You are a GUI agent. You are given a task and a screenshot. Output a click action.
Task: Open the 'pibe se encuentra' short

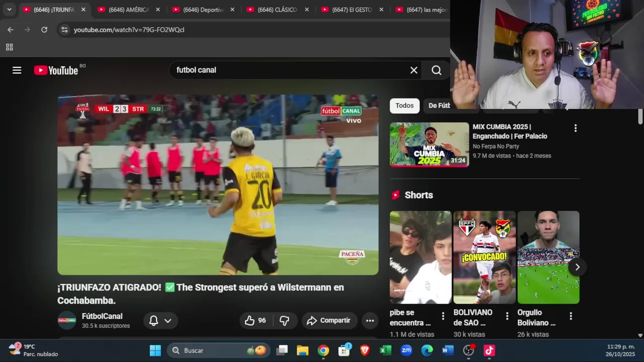click(421, 257)
